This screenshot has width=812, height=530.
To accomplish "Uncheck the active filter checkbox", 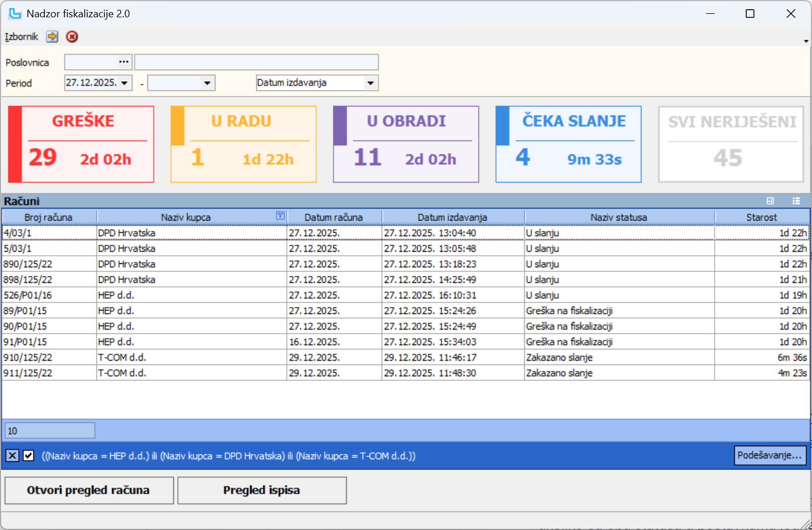I will pyautogui.click(x=28, y=456).
